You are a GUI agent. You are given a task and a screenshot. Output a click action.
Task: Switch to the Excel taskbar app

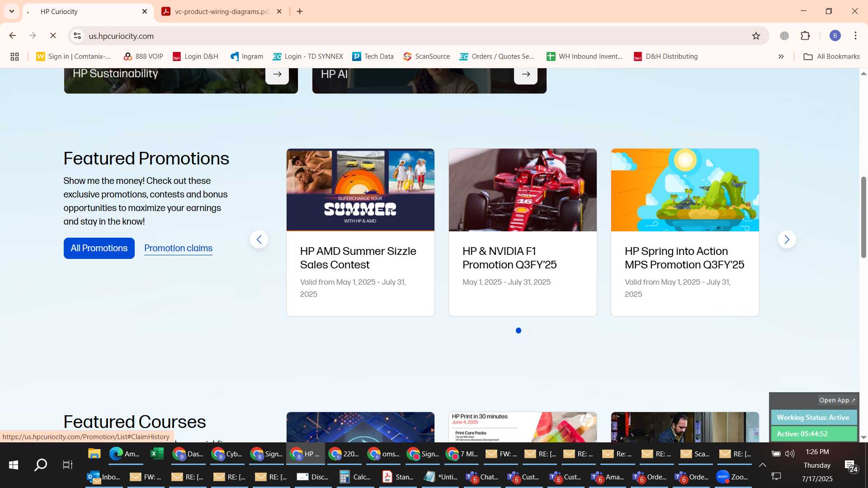point(157,454)
